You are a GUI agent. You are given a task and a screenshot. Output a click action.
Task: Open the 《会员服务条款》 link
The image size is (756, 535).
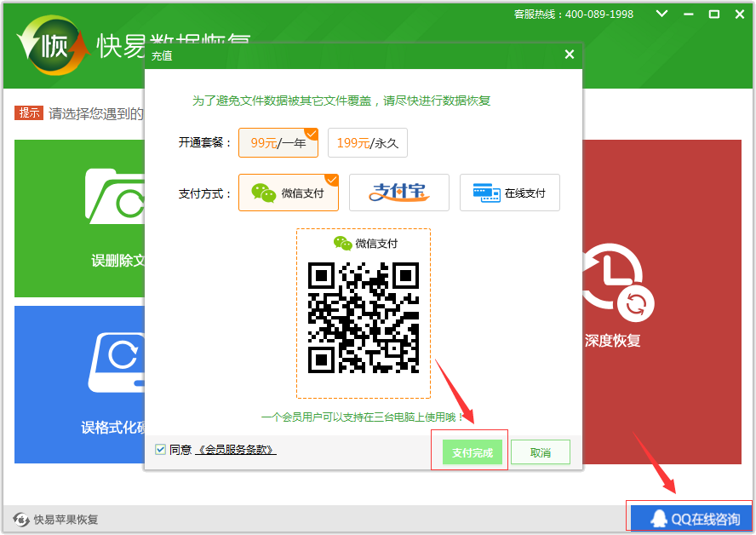236,450
